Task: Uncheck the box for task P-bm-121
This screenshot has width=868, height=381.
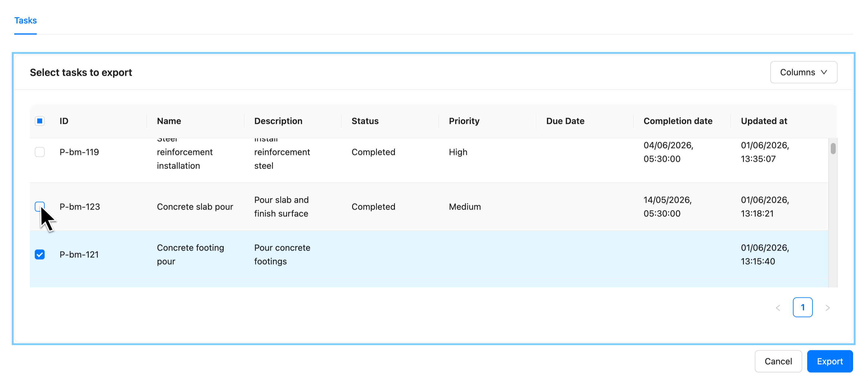Action: 40,255
